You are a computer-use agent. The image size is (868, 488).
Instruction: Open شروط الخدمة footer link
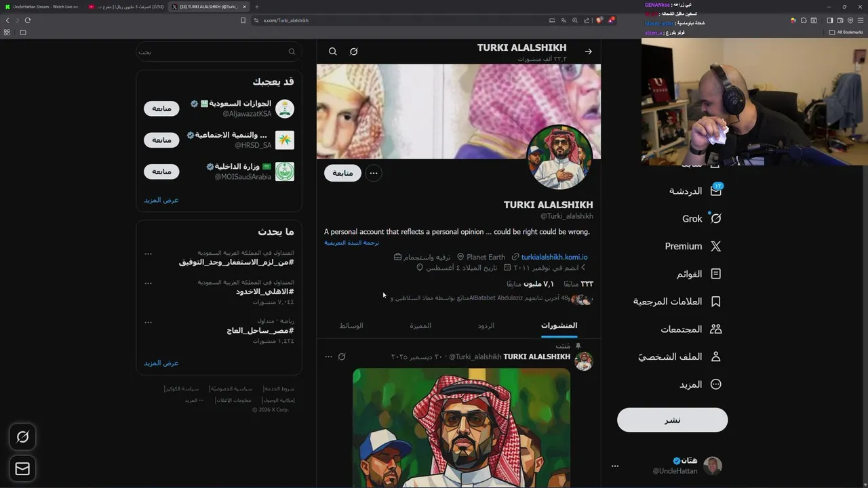tap(279, 389)
